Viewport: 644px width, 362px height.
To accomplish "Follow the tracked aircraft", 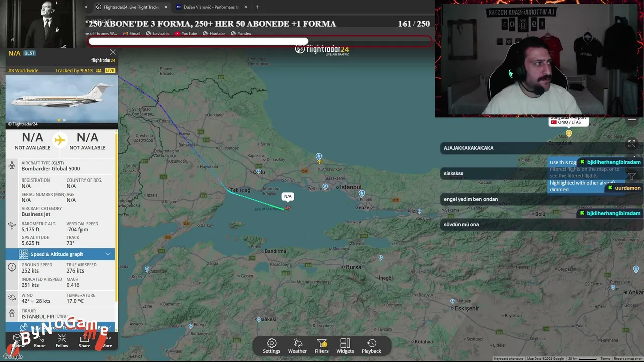I will [x=62, y=341].
